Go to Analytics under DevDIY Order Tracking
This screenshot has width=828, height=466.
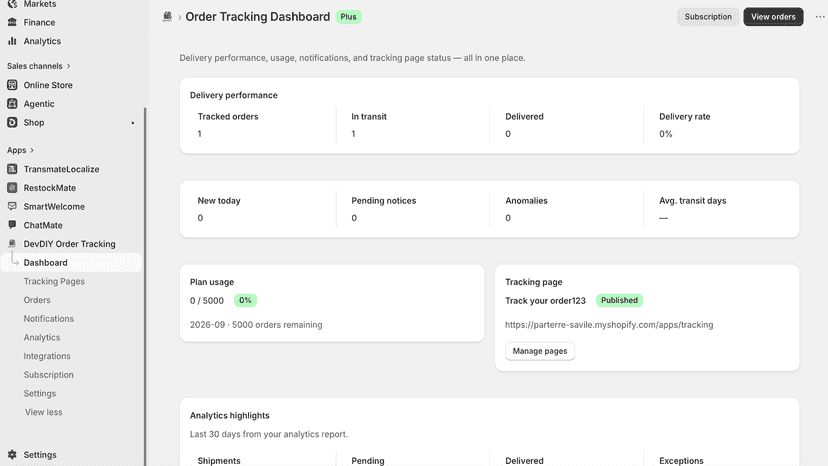(x=42, y=337)
